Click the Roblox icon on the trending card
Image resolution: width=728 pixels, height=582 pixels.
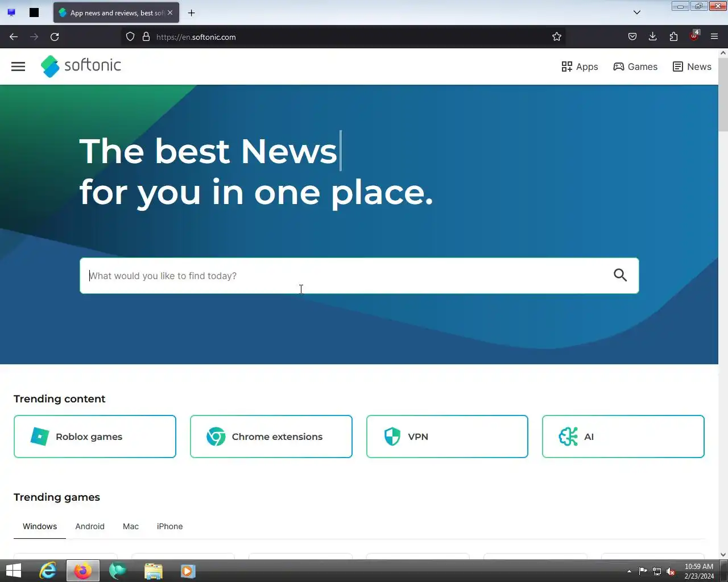tap(39, 436)
